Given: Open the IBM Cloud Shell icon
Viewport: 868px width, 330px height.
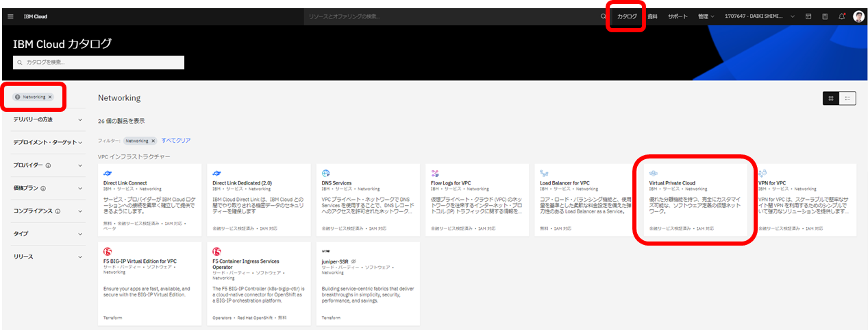Looking at the screenshot, I should click(808, 16).
